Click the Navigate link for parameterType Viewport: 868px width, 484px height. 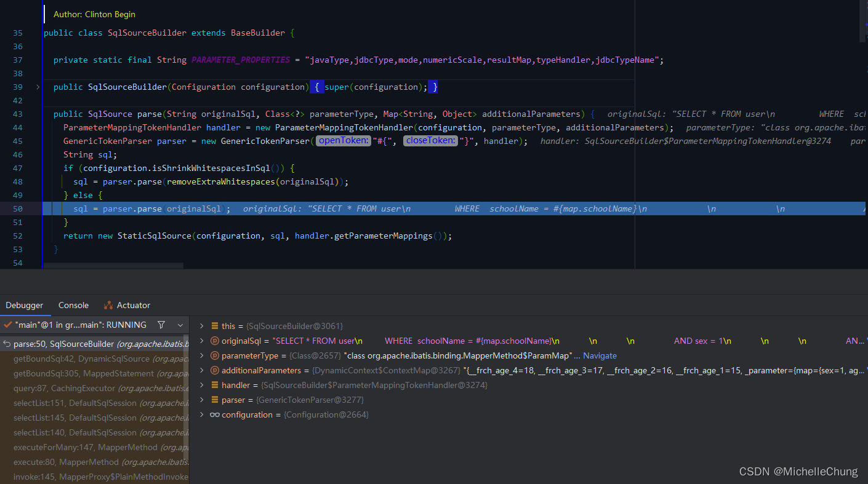click(600, 355)
